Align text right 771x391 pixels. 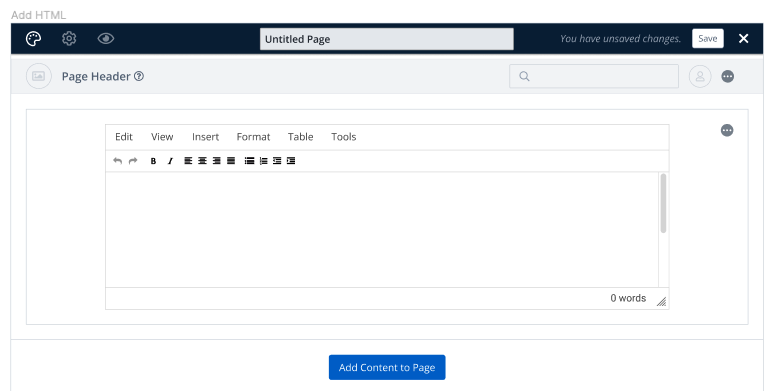pos(216,161)
